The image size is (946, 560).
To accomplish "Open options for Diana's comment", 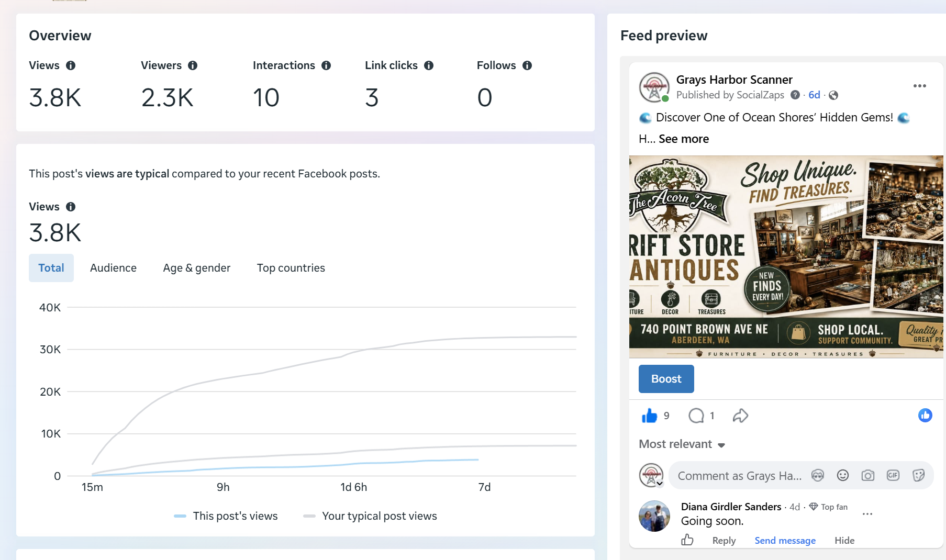I will 867,514.
